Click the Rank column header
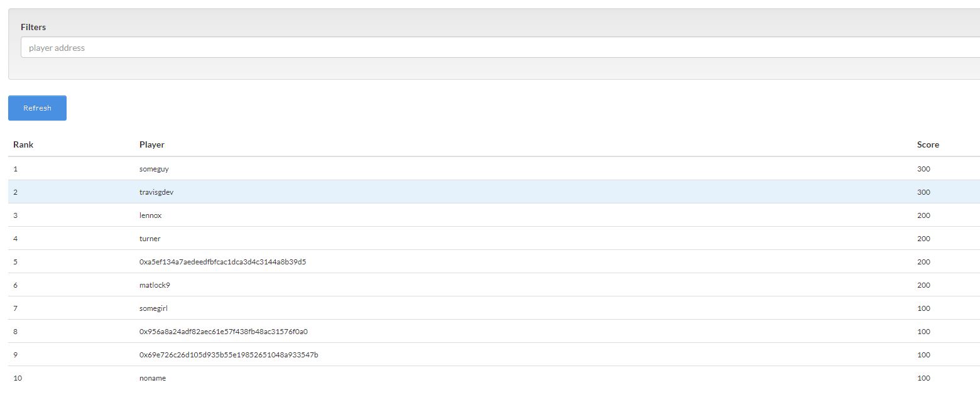 (23, 144)
